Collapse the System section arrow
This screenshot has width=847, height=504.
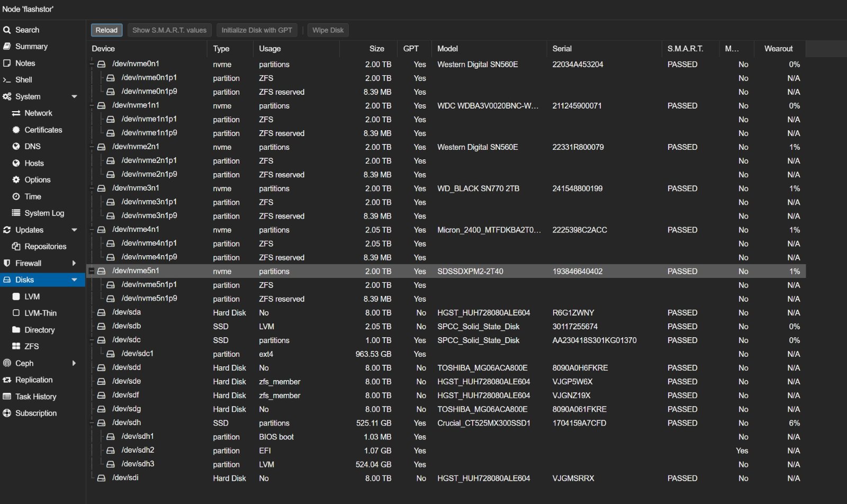pyautogui.click(x=74, y=97)
